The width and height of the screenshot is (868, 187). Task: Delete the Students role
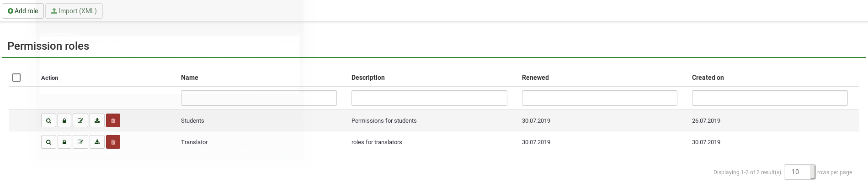[x=113, y=120]
